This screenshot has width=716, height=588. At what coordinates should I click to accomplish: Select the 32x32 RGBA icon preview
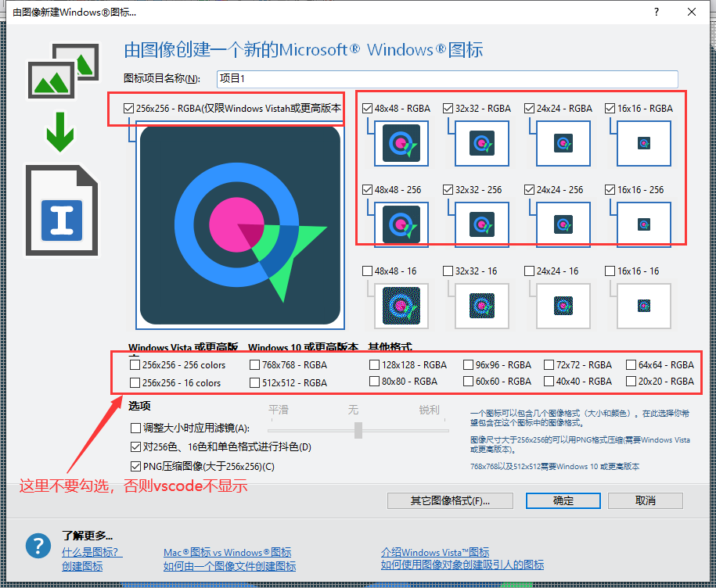[x=482, y=143]
